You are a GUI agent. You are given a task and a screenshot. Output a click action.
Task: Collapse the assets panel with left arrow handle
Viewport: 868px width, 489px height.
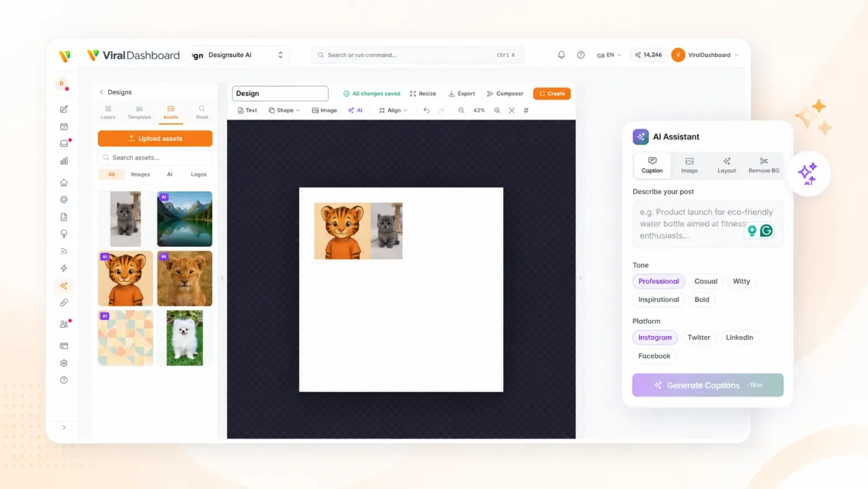point(223,278)
